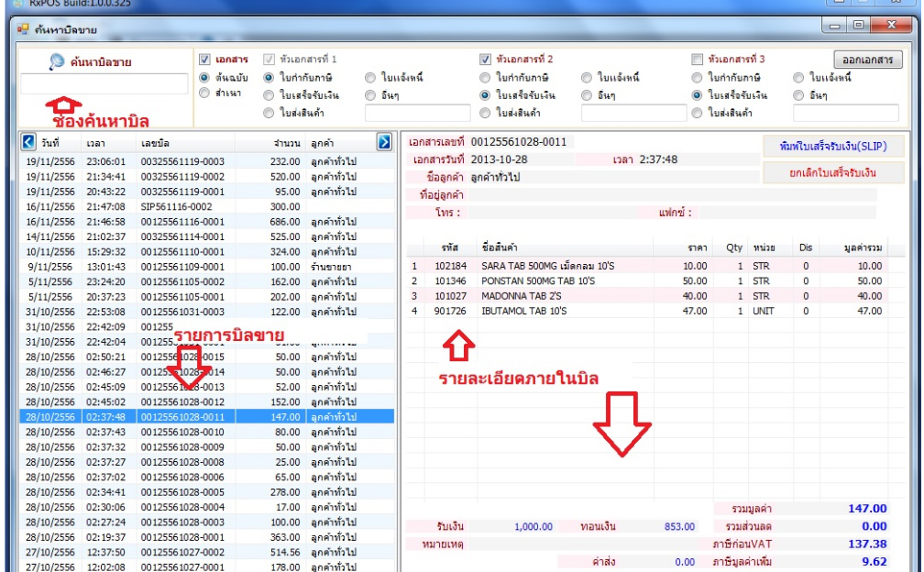The height and width of the screenshot is (572, 924).
Task: Select ใบแจ้งหนี้ under หัวเอกสารที่ 3
Action: point(798,77)
